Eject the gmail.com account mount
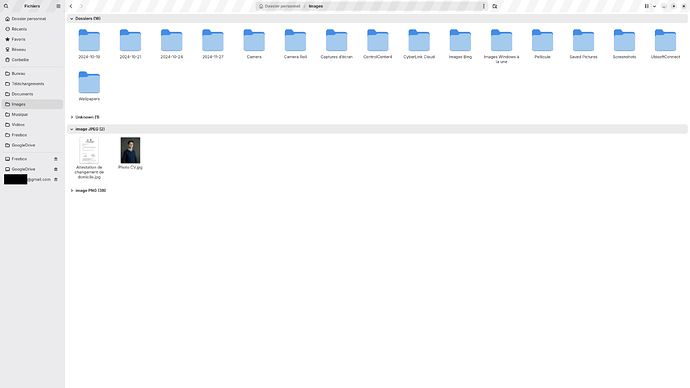 (56, 179)
